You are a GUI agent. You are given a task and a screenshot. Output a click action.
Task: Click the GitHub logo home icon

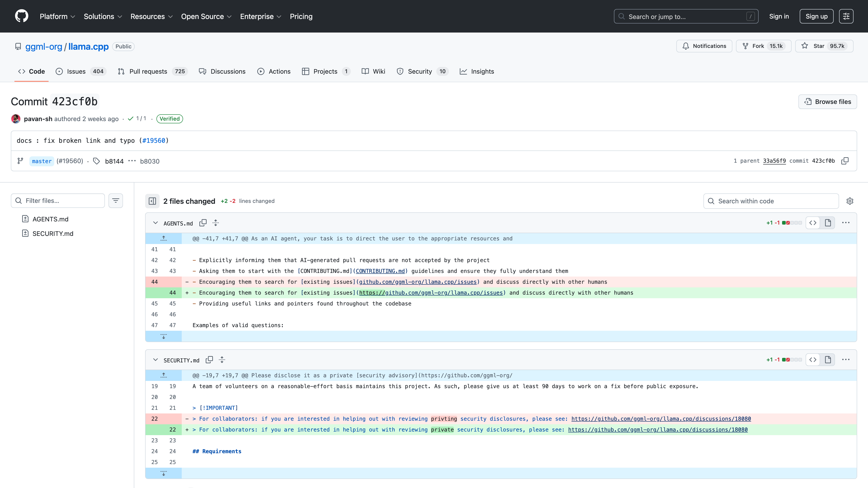[x=21, y=16]
